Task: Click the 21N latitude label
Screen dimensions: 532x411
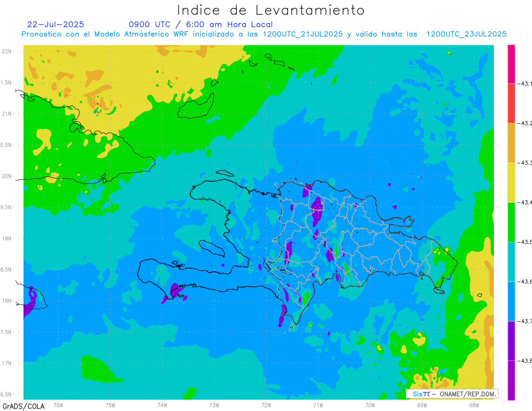Action: [x=8, y=114]
